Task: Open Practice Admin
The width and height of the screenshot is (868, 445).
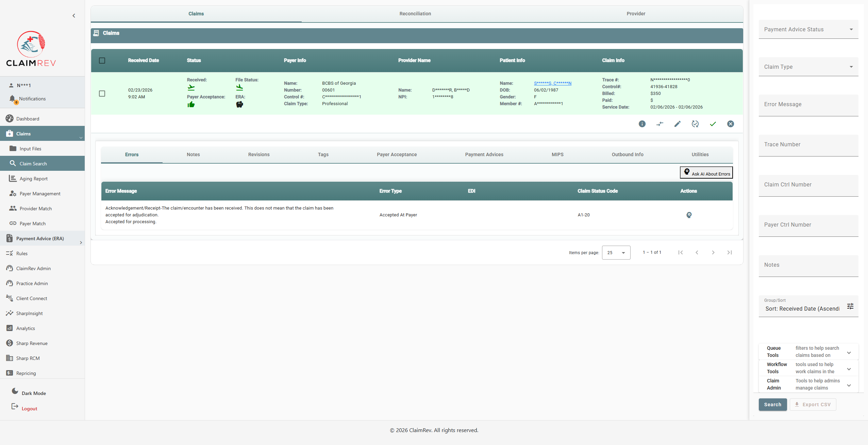Action: [x=42, y=283]
